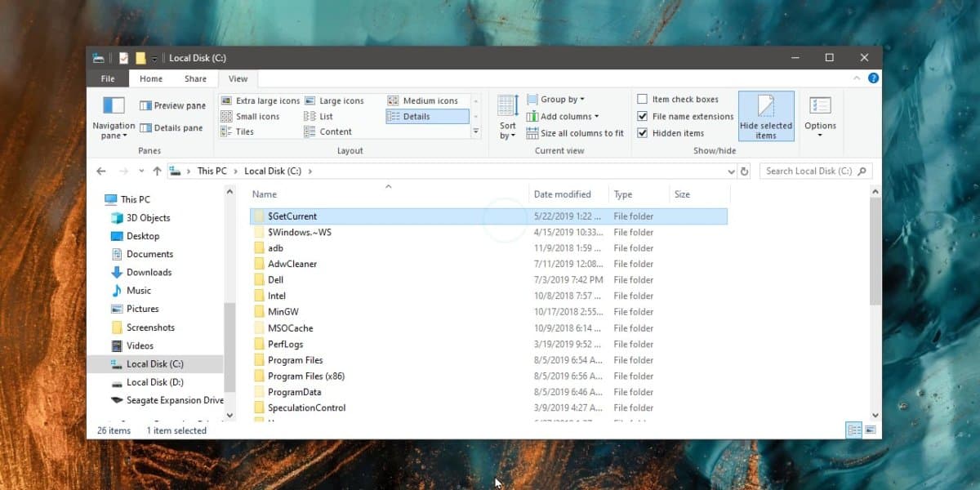Toggle the Preview pane
This screenshot has width=980, height=490.
point(172,105)
